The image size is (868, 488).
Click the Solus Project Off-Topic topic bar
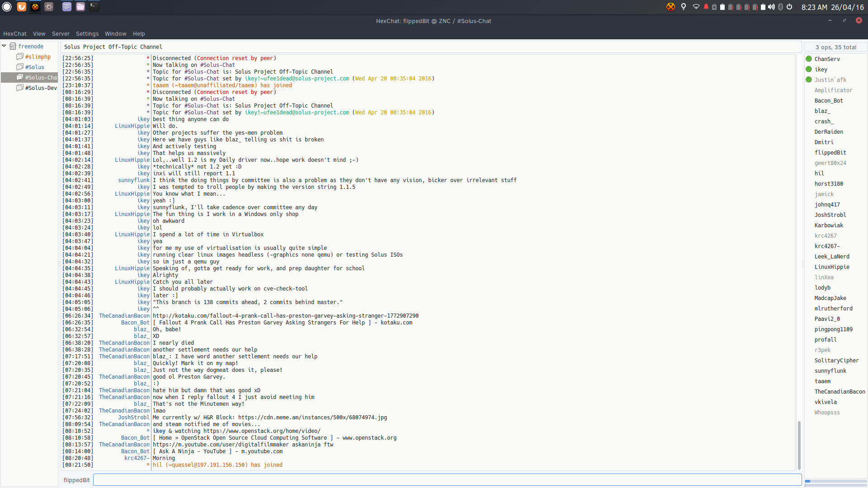click(431, 47)
